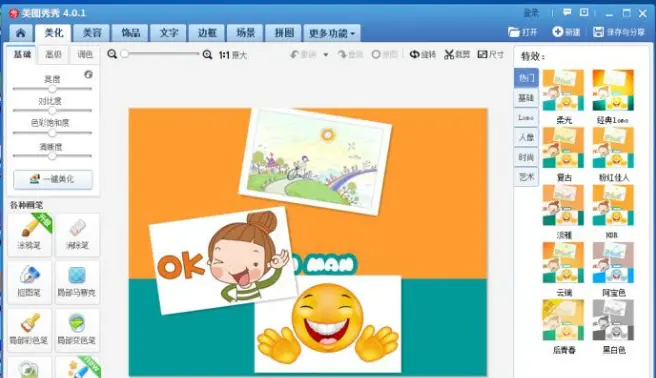Apply the 黑白色 effect thumbnail

pyautogui.click(x=613, y=320)
